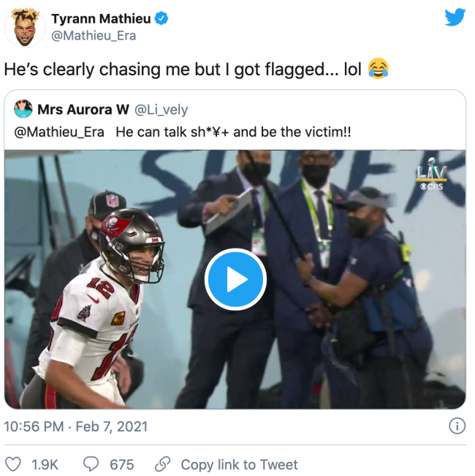Image resolution: width=475 pixels, height=476 pixels.
Task: Click the blue verified badge
Action: [x=162, y=19]
